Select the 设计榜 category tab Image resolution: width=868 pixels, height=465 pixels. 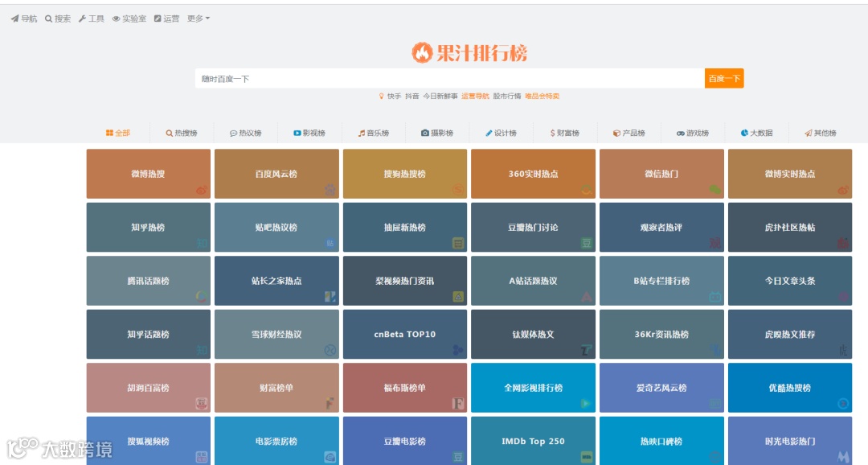pos(501,133)
